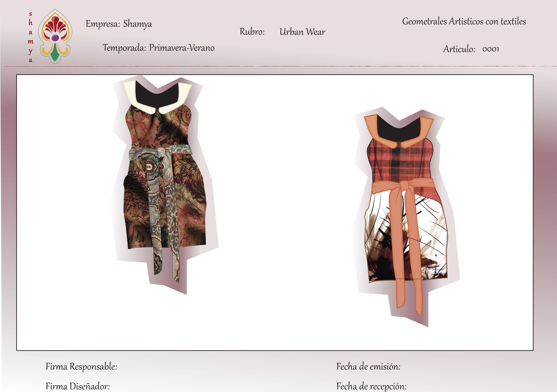Click the 'Firma Diseñador:' field label
The height and width of the screenshot is (392, 557).
coord(78,386)
